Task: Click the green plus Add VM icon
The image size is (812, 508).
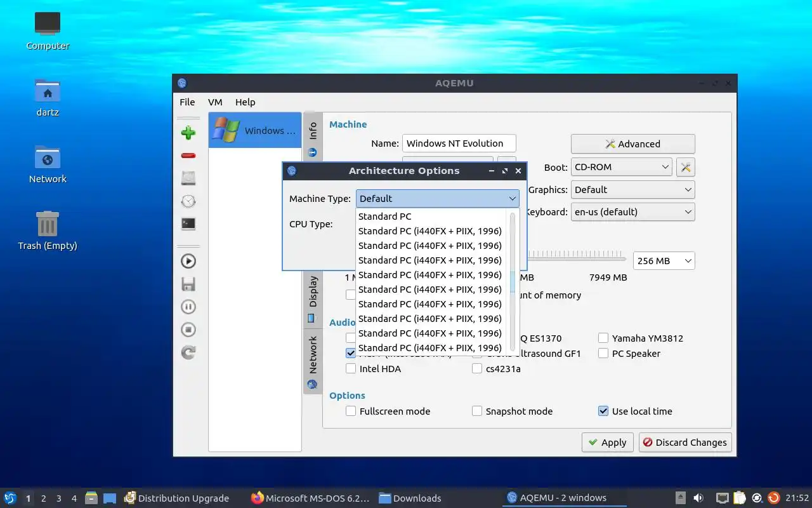Action: (x=188, y=133)
